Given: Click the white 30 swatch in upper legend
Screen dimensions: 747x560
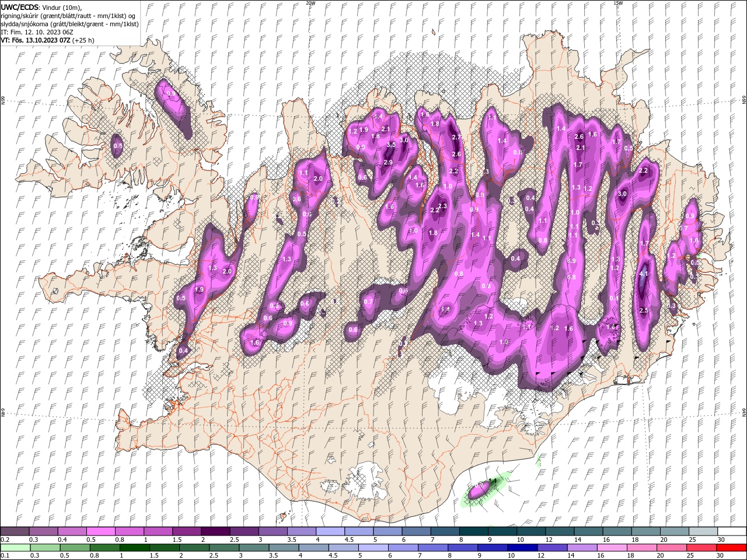Looking at the screenshot, I should [731, 531].
